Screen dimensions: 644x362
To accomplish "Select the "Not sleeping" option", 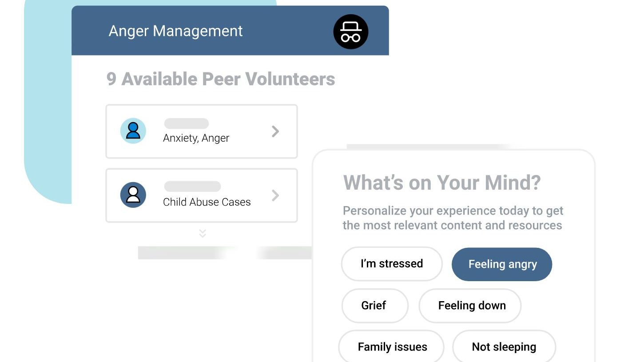I will click(x=504, y=347).
